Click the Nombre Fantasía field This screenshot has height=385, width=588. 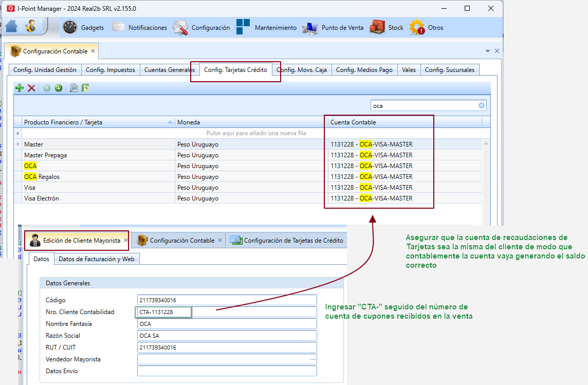(x=227, y=324)
